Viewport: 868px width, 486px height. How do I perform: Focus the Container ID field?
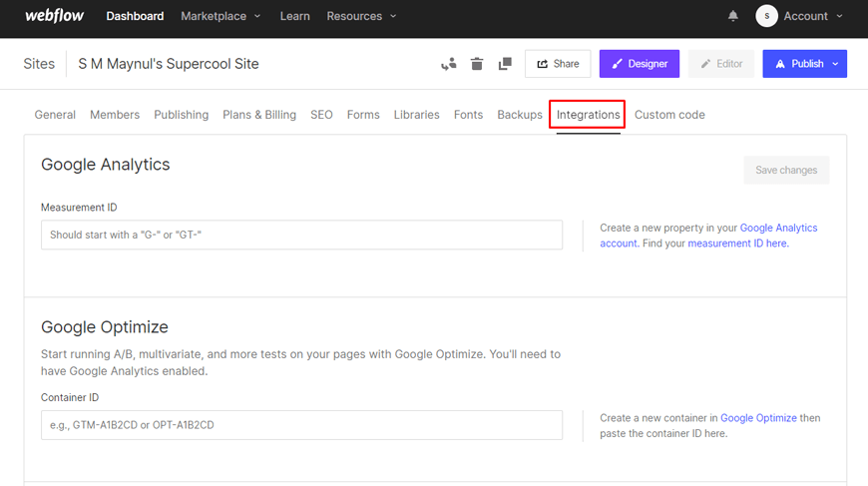(x=301, y=425)
